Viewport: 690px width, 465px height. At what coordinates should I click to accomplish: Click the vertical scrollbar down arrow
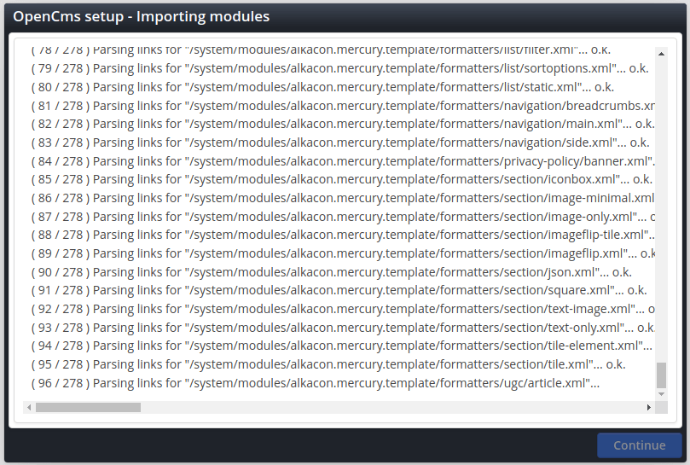point(661,394)
